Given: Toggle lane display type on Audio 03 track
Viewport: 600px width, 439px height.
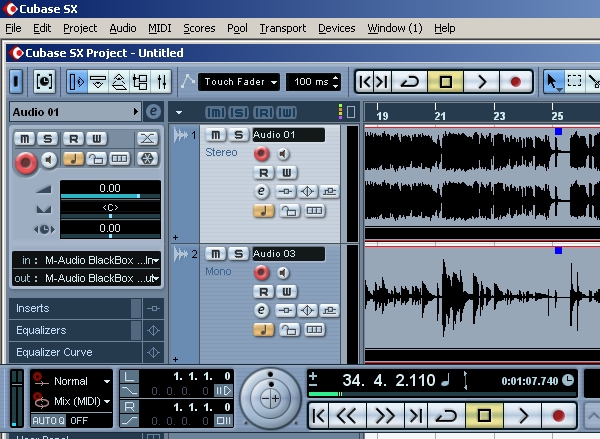Looking at the screenshot, I should [315, 330].
